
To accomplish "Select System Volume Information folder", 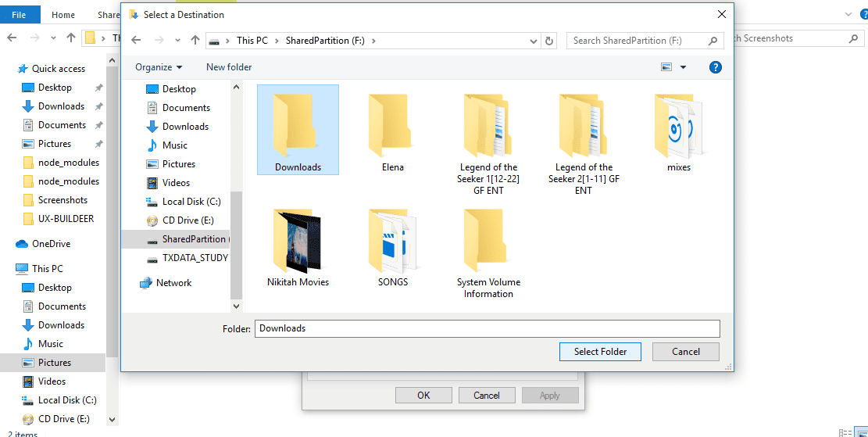I will pos(488,253).
